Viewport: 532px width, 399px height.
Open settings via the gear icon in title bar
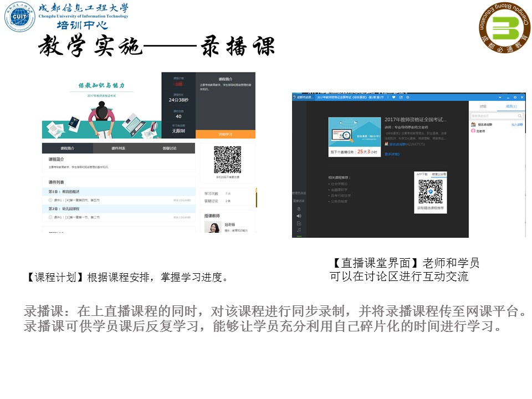pyautogui.click(x=408, y=97)
